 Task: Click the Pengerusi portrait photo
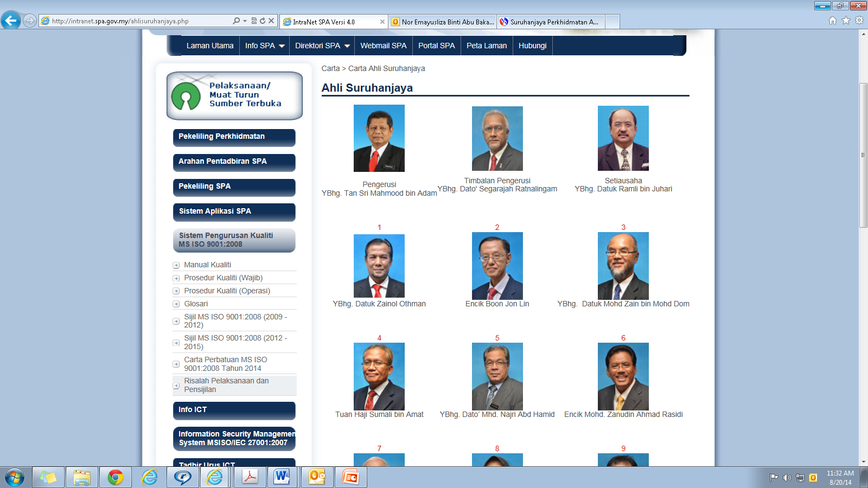[x=379, y=138]
